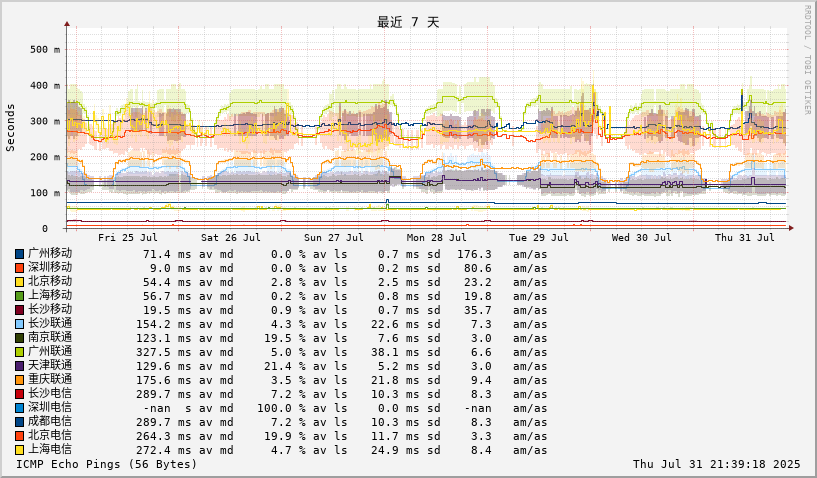Click the -nan s value for 深圳电信
Image resolution: width=817 pixels, height=478 pixels.
click(x=167, y=408)
